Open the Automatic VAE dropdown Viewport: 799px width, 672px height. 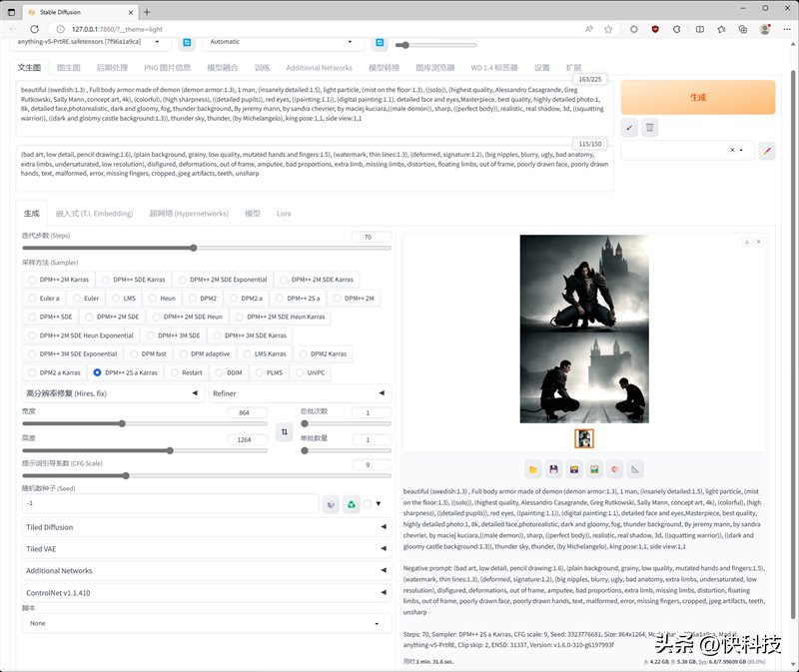coord(283,42)
